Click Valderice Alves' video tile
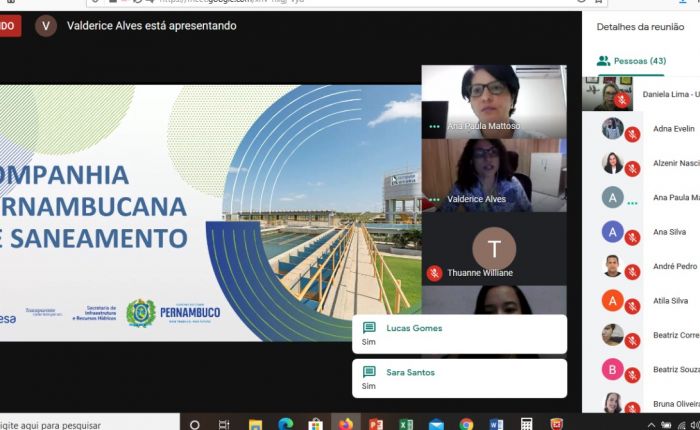The image size is (700, 430). 494,175
